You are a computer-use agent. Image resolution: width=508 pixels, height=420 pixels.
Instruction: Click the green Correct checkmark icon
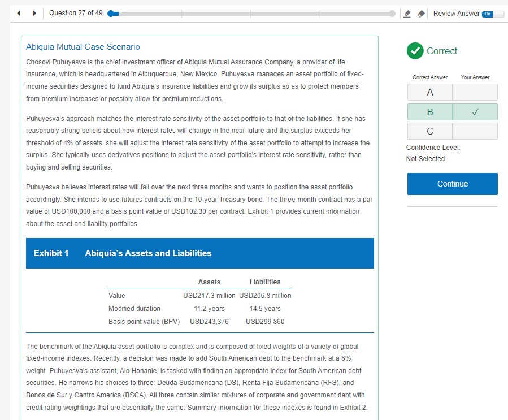[415, 51]
